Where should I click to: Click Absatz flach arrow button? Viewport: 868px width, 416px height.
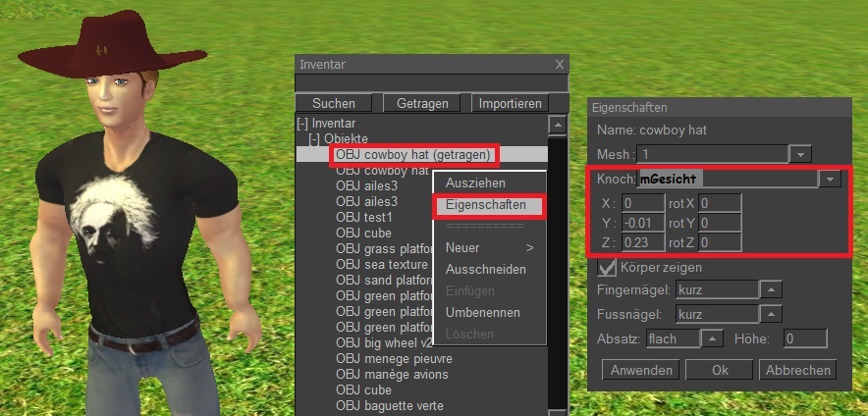[713, 338]
